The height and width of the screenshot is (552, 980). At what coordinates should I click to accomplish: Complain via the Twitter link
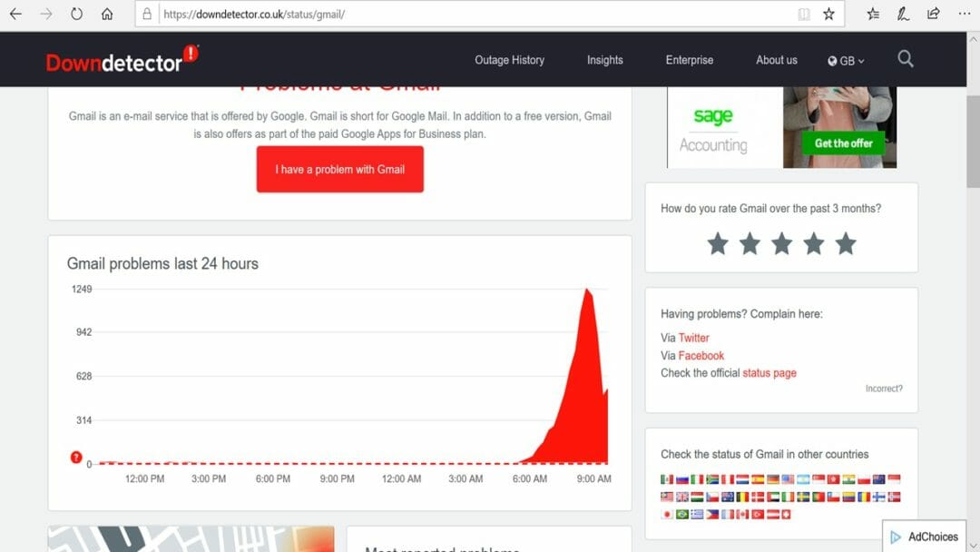coord(694,338)
